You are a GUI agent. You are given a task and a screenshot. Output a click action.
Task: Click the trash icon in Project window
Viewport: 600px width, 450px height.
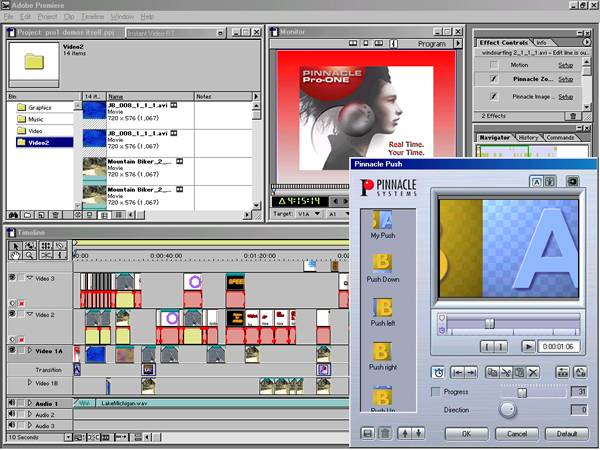coord(55,215)
